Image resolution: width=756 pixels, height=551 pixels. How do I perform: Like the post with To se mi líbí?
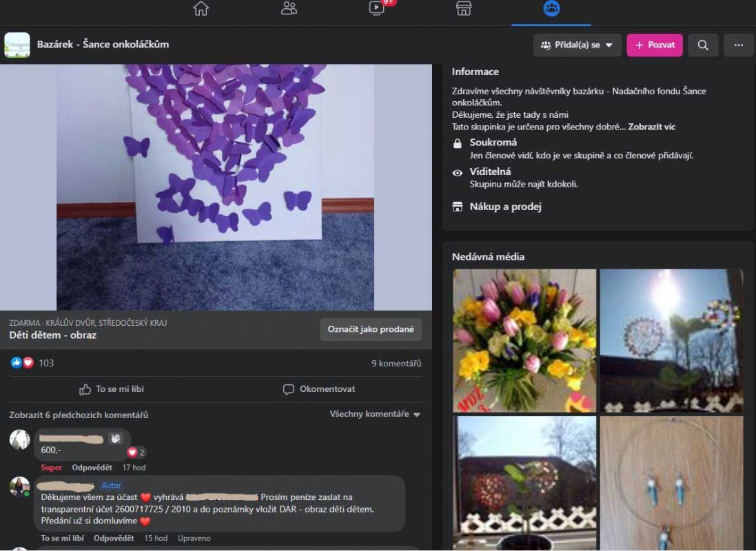pyautogui.click(x=112, y=389)
